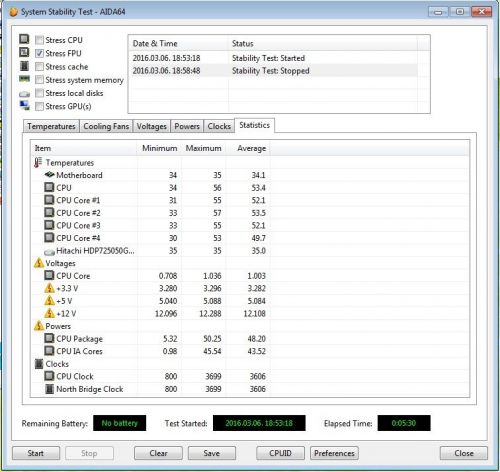Click the Clear button
Screen dimensions: 500x472
point(158,453)
